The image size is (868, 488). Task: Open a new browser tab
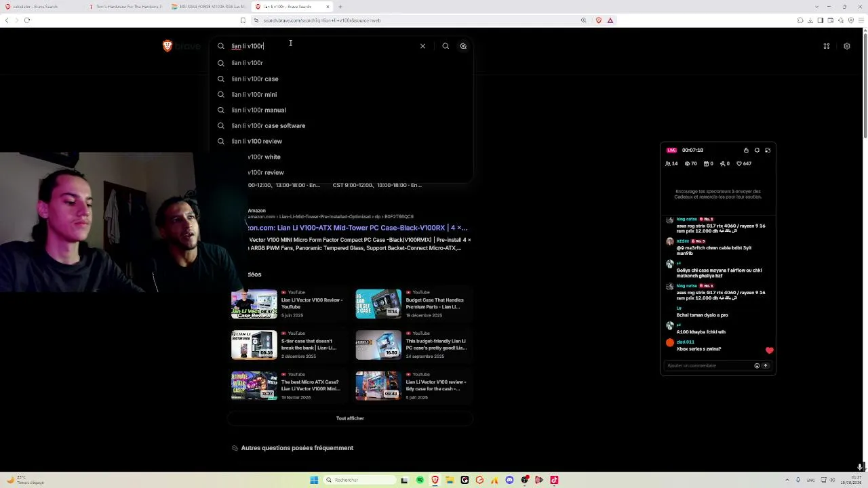[x=340, y=7]
